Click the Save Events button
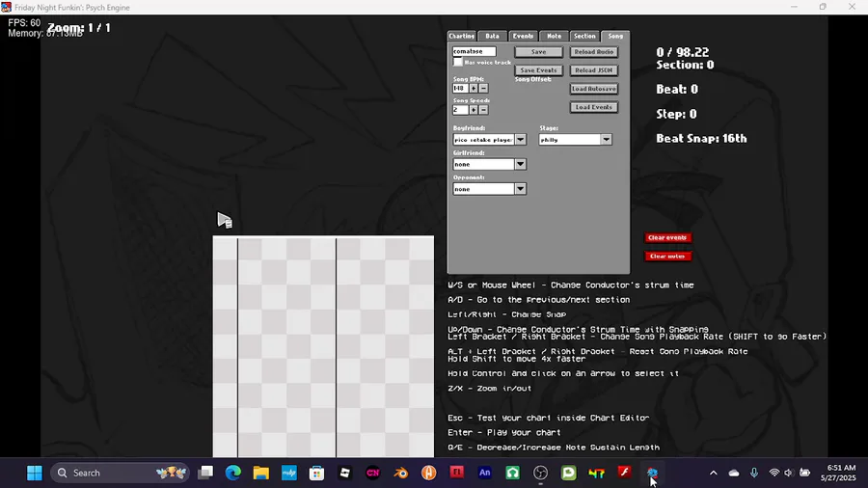The width and height of the screenshot is (868, 488). click(x=538, y=70)
